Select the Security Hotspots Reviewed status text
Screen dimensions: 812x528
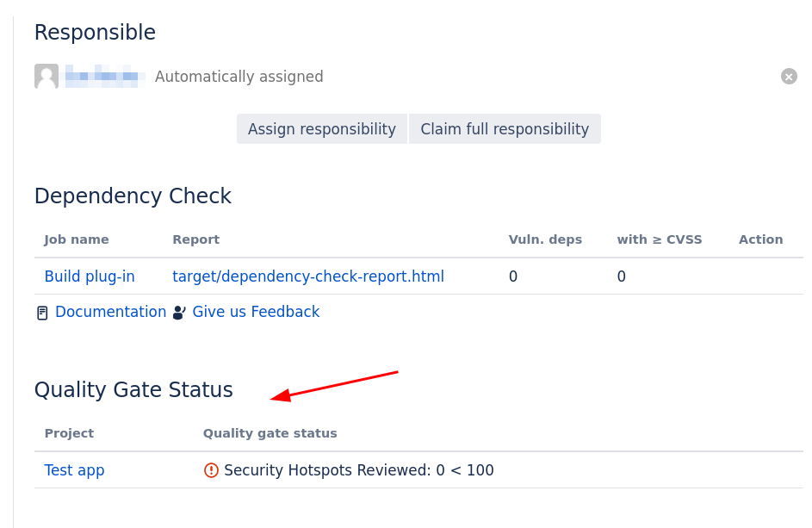(x=358, y=470)
